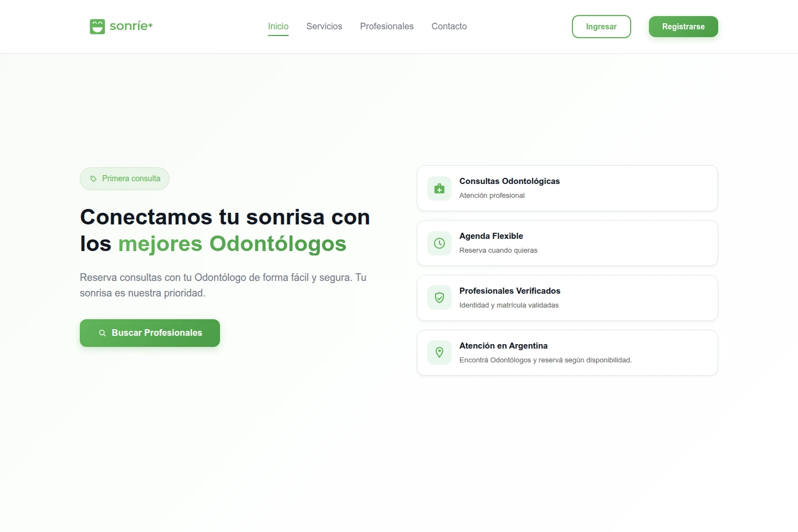Click the 'Encontrá Odontólogos y reservá' subtitle
Image resolution: width=798 pixels, height=532 pixels.
tap(545, 360)
